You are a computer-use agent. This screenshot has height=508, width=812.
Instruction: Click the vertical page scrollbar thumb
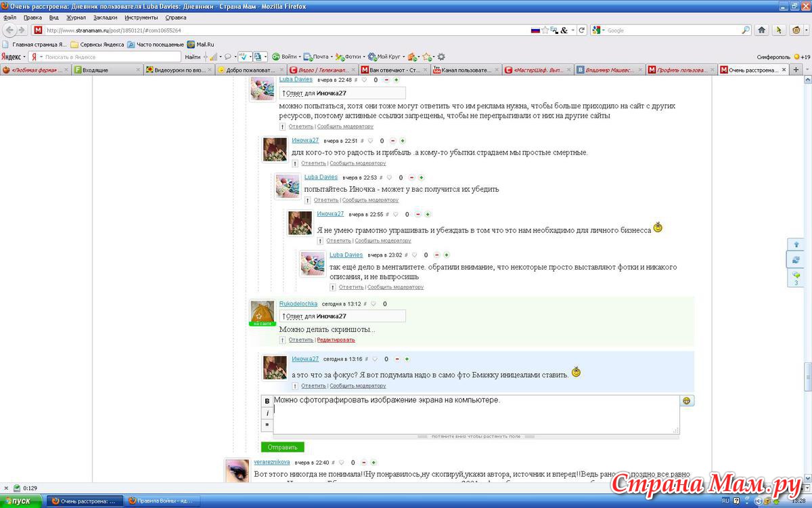tap(807, 378)
